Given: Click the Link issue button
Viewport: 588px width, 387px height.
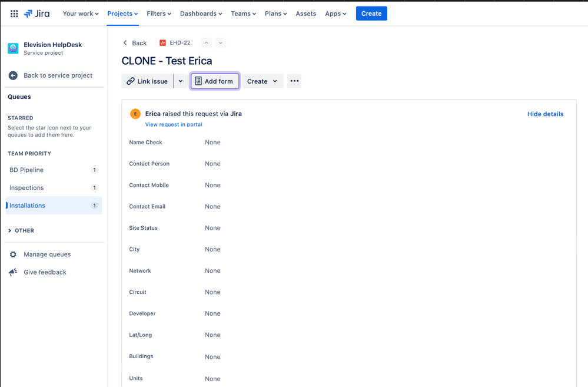Looking at the screenshot, I should tap(147, 81).
